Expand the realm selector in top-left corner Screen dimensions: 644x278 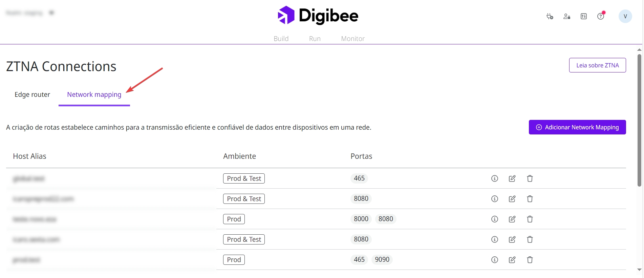pyautogui.click(x=51, y=13)
